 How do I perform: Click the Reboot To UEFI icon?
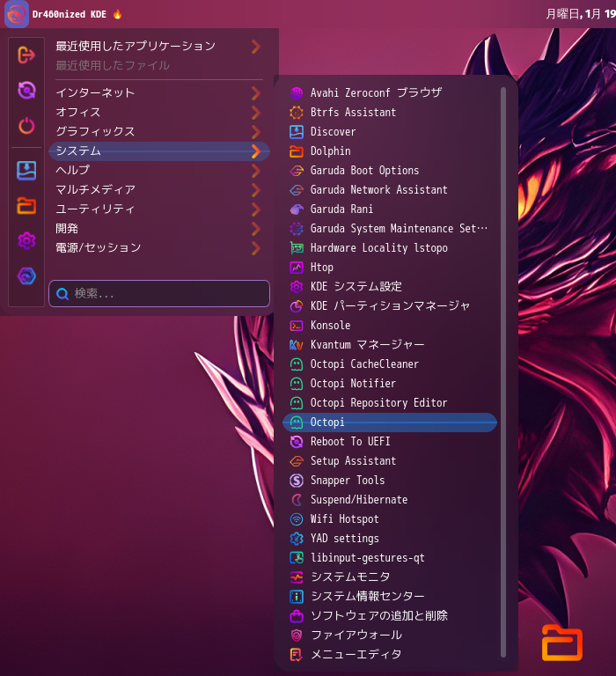297,442
